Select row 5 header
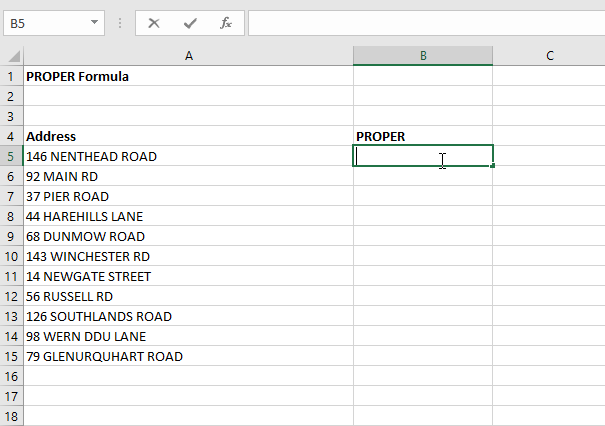 (x=12, y=156)
